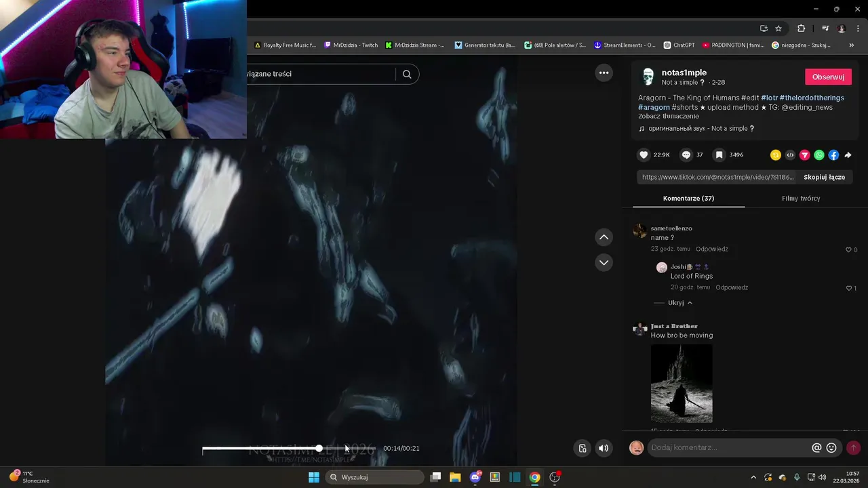Image resolution: width=868 pixels, height=488 pixels.
Task: Follow creator with Obserwuj button
Action: pyautogui.click(x=828, y=77)
